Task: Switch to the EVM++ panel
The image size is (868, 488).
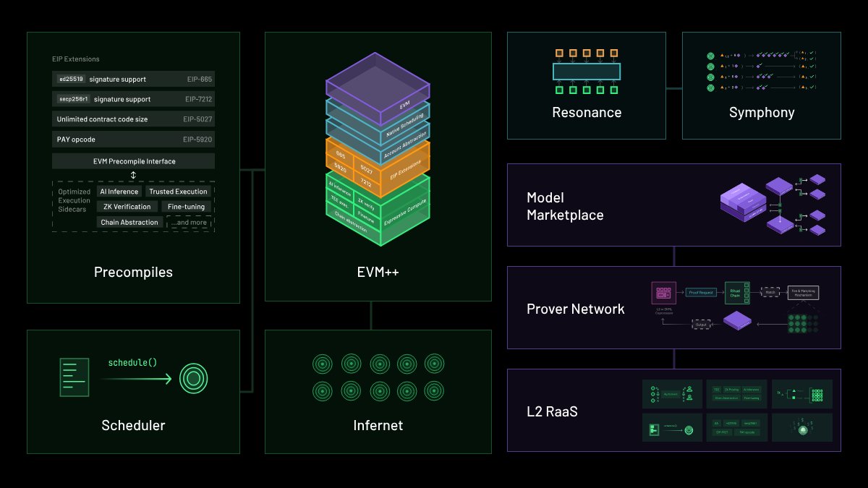Action: coord(378,273)
